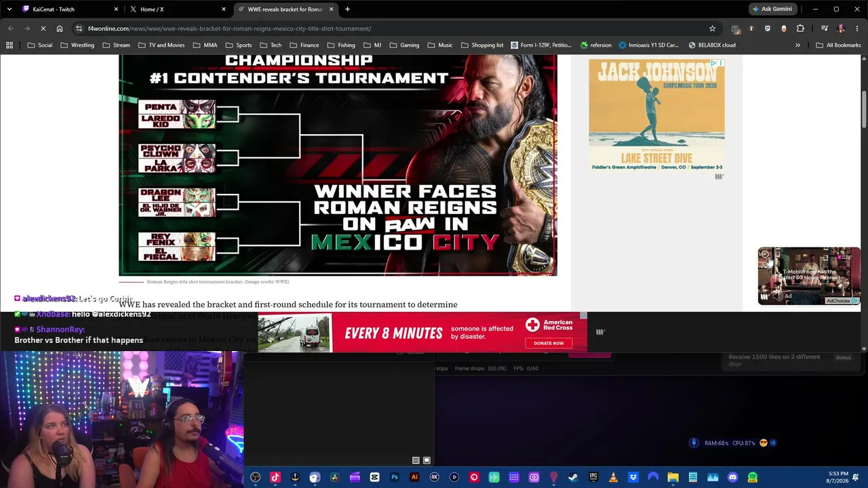
Task: Launch Illustrator from the taskbar
Action: (x=414, y=477)
